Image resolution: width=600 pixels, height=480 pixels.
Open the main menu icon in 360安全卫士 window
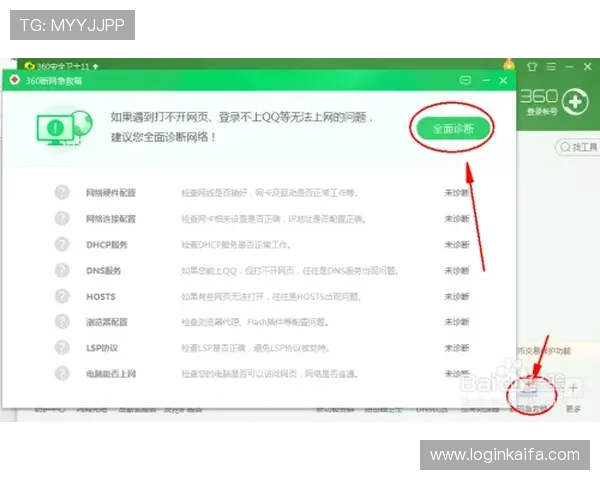point(551,67)
